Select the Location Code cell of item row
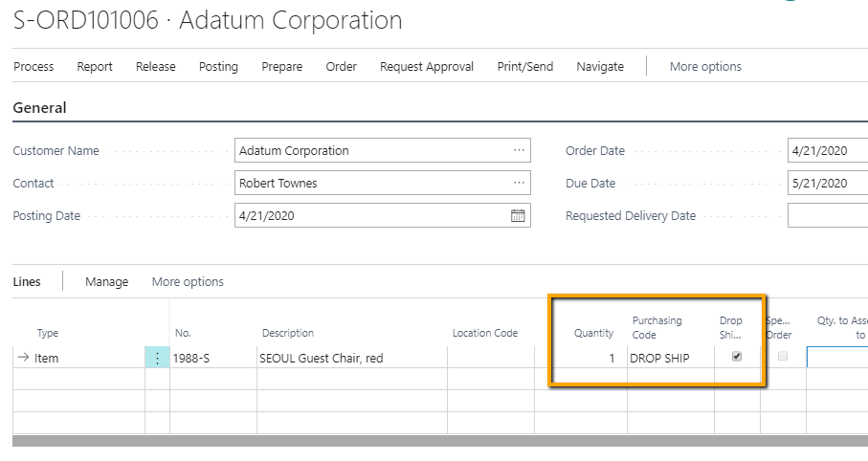The image size is (868, 461). click(491, 358)
